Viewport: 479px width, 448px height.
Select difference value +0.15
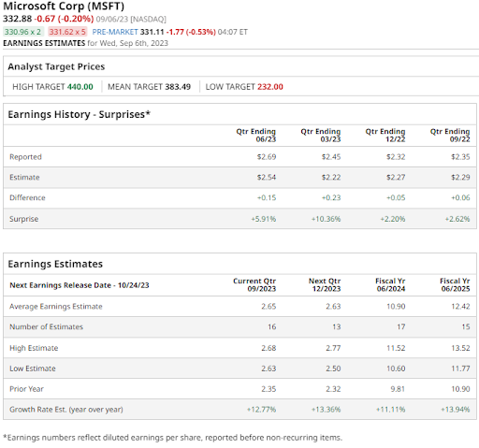tap(267, 198)
